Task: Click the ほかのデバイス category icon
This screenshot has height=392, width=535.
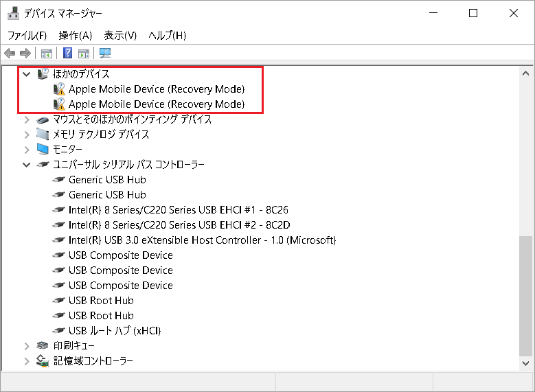Action: coord(43,73)
